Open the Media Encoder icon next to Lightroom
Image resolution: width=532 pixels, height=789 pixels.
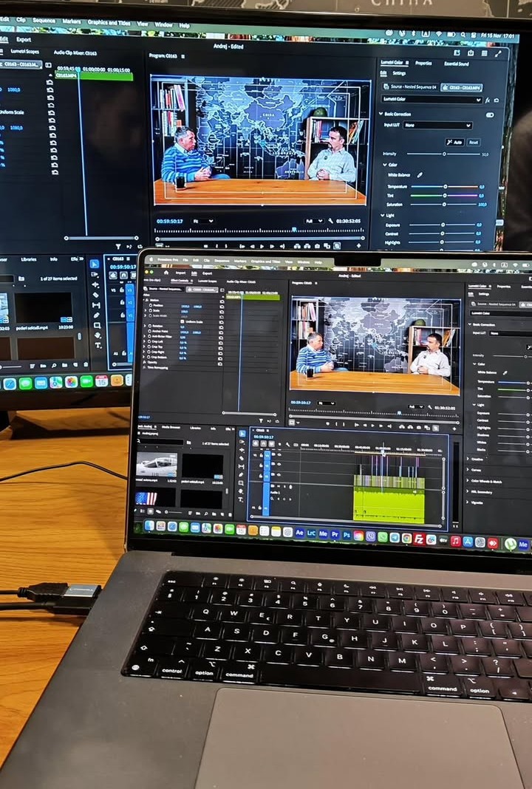coord(323,533)
